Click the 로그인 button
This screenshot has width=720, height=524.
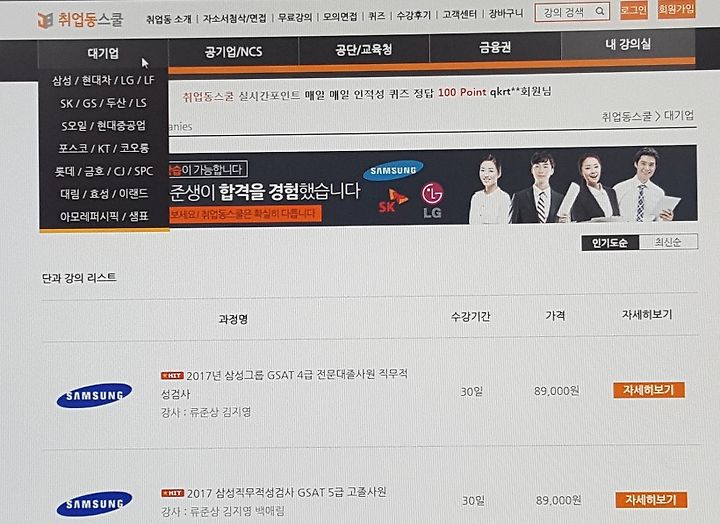click(x=634, y=10)
